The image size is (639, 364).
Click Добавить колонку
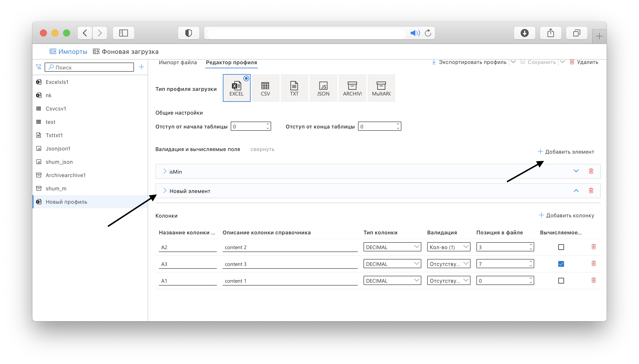coord(566,215)
